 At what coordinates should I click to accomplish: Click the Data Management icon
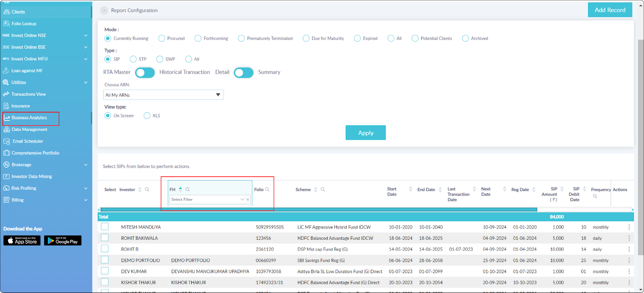pos(6,129)
